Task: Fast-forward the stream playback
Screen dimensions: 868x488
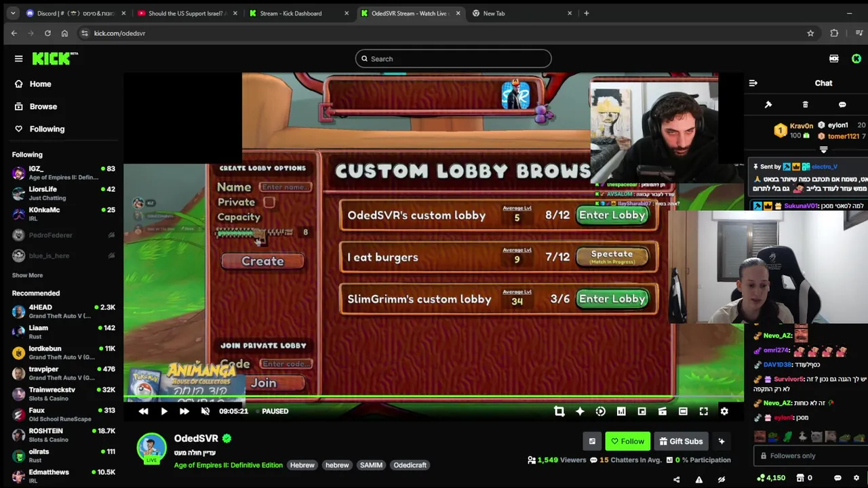Action: pyautogui.click(x=184, y=411)
